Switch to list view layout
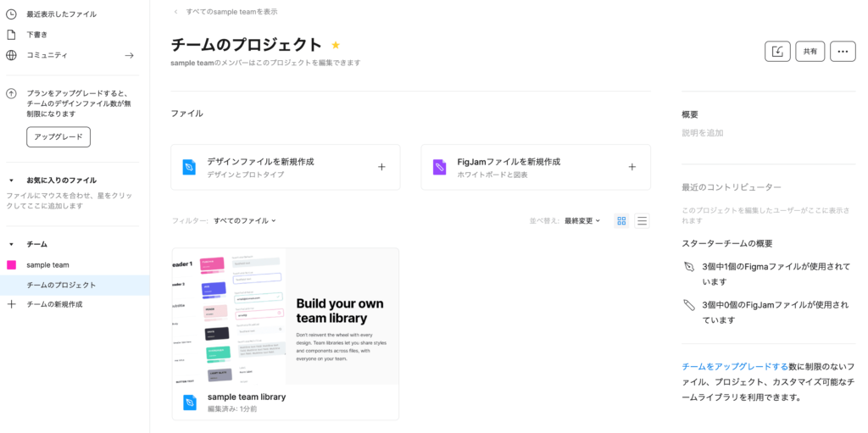Viewport: 868px width, 433px height. tap(642, 221)
